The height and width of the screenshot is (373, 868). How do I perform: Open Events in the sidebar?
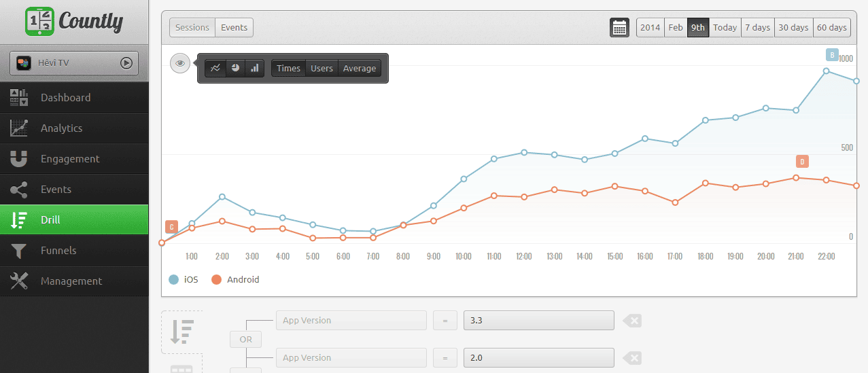[74, 190]
